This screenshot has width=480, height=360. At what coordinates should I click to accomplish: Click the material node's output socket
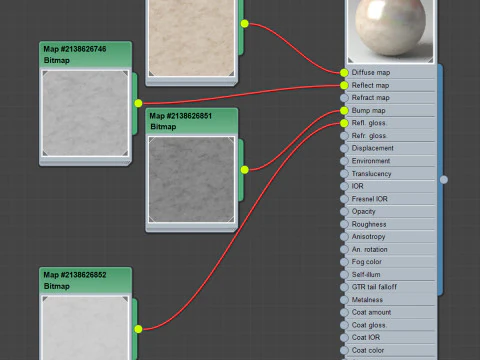pyautogui.click(x=444, y=180)
